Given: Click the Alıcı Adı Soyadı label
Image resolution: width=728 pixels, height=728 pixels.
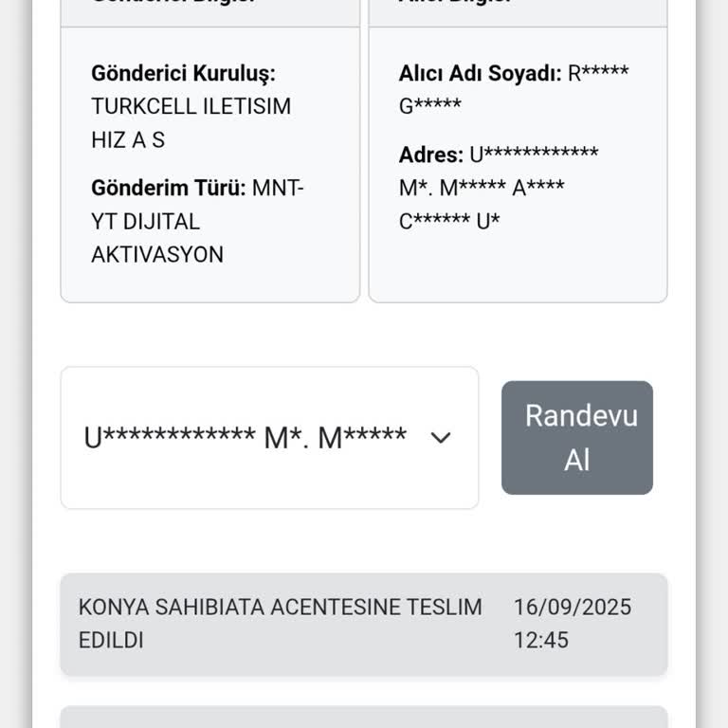Looking at the screenshot, I should pos(480,73).
